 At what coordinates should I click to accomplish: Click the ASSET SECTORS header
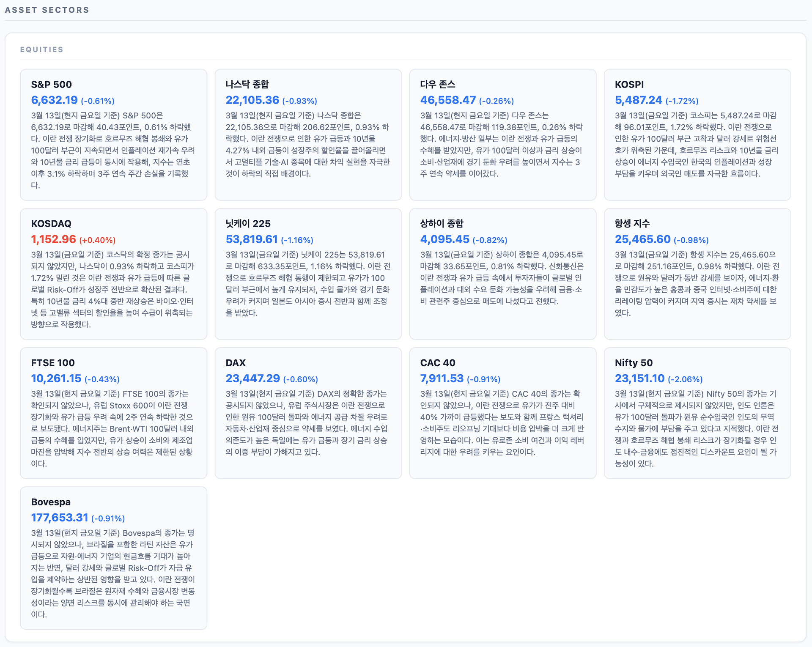pyautogui.click(x=47, y=10)
